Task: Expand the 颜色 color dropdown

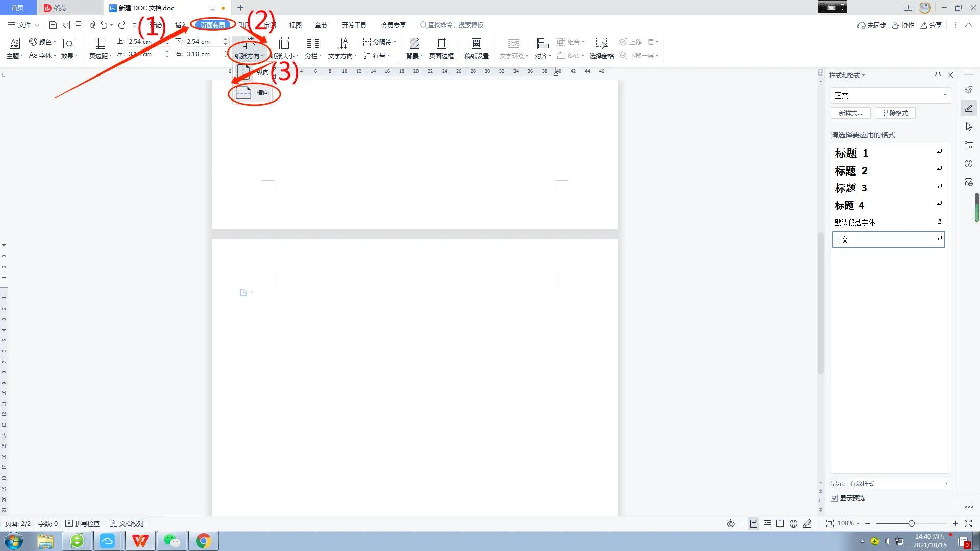Action: coord(43,42)
